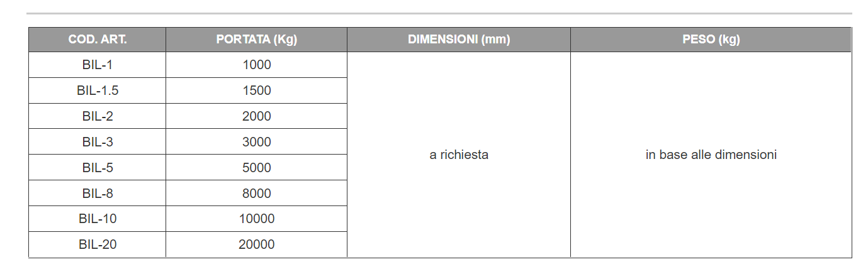Image resolution: width=868 pixels, height=279 pixels.
Task: Click the 3000 capacity value
Action: [x=257, y=142]
